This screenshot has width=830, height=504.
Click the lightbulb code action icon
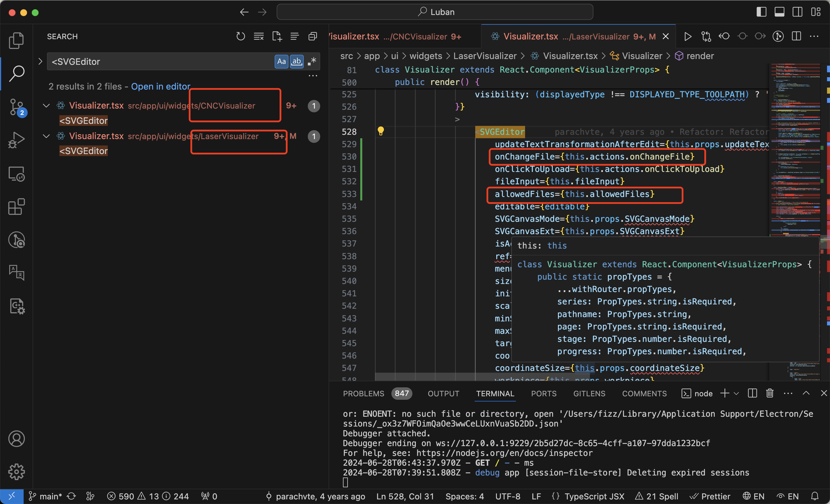click(381, 131)
